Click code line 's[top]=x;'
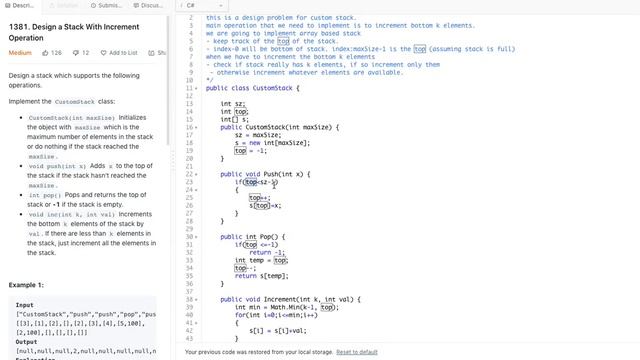This screenshot has width=640, height=360. pyautogui.click(x=265, y=205)
